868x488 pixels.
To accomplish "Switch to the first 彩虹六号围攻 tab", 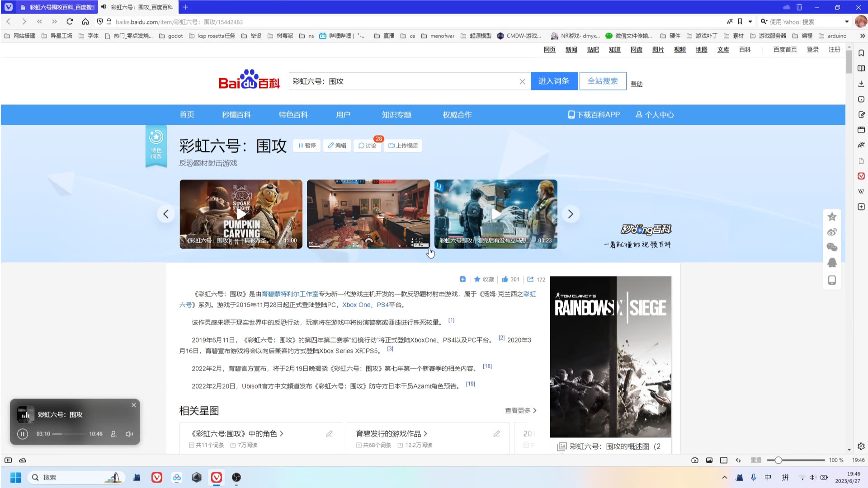I will pos(57,7).
